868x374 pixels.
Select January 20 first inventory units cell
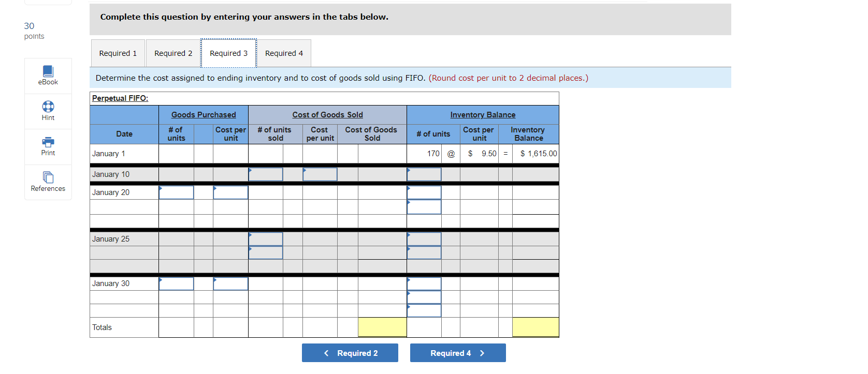tap(424, 192)
